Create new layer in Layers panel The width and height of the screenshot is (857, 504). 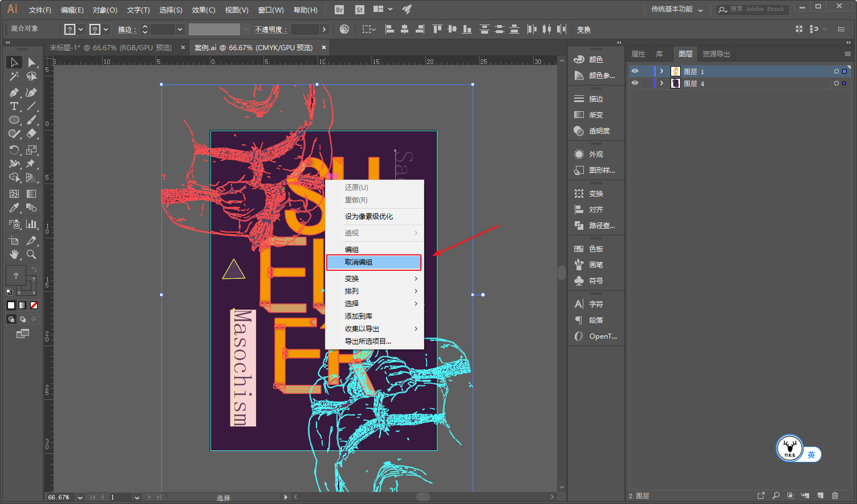pos(820,495)
